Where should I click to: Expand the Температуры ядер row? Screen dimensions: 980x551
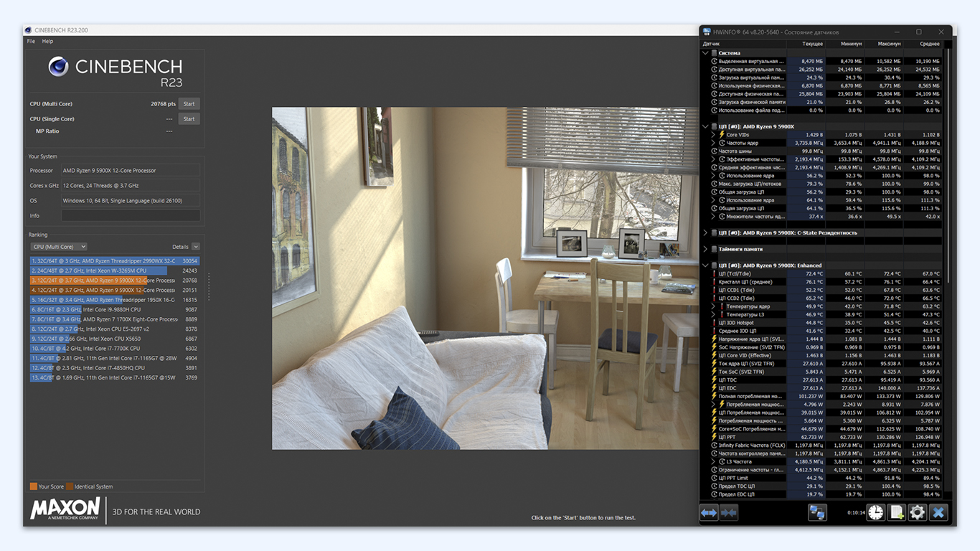(x=713, y=306)
